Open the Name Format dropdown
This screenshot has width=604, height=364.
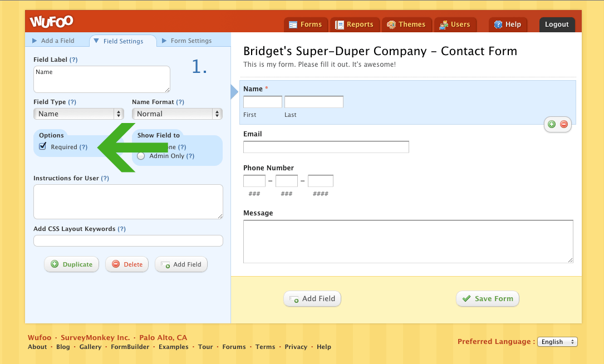coord(177,114)
